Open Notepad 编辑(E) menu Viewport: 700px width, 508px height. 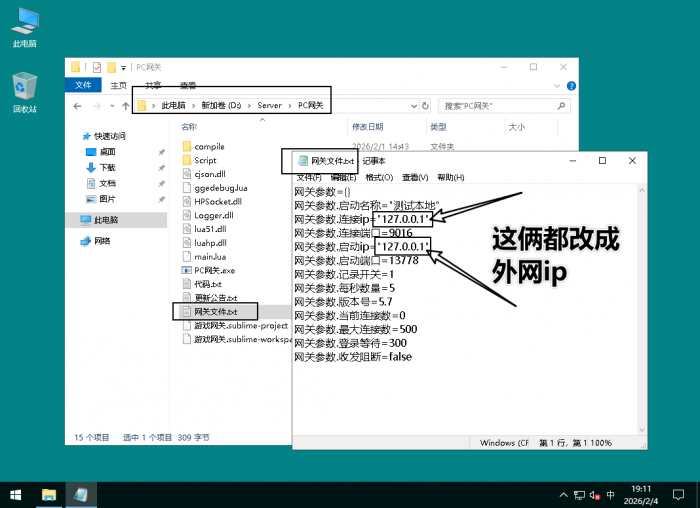click(343, 177)
